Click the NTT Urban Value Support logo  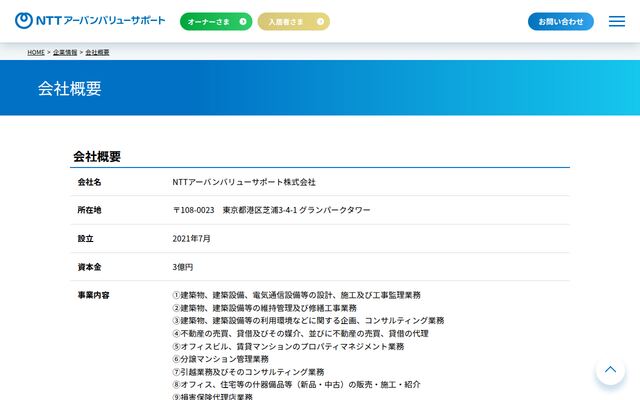pyautogui.click(x=90, y=20)
